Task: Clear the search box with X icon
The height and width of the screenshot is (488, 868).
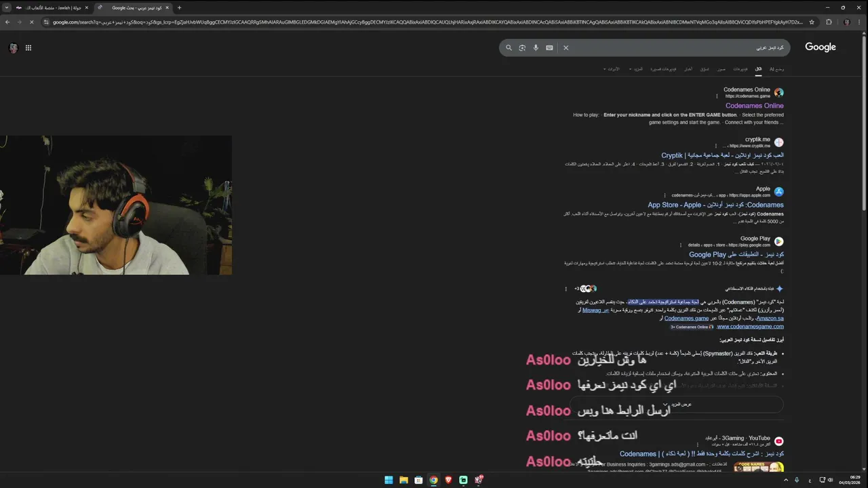Action: (566, 47)
